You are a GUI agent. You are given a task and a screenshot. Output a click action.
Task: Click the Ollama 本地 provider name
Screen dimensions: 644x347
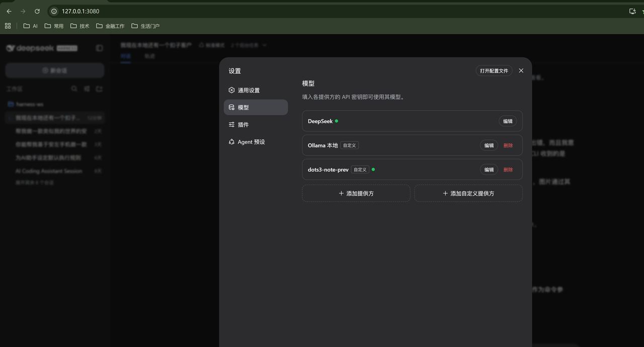click(x=323, y=145)
